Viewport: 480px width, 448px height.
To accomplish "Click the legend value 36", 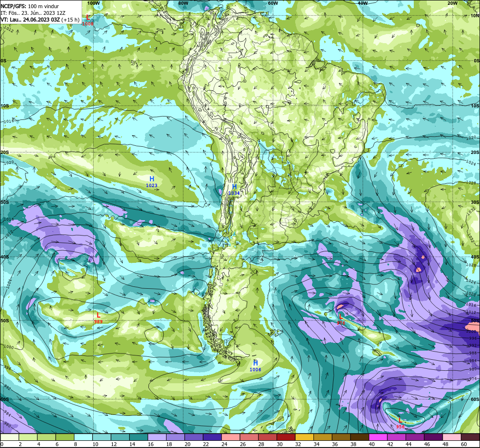I will pos(335,444).
